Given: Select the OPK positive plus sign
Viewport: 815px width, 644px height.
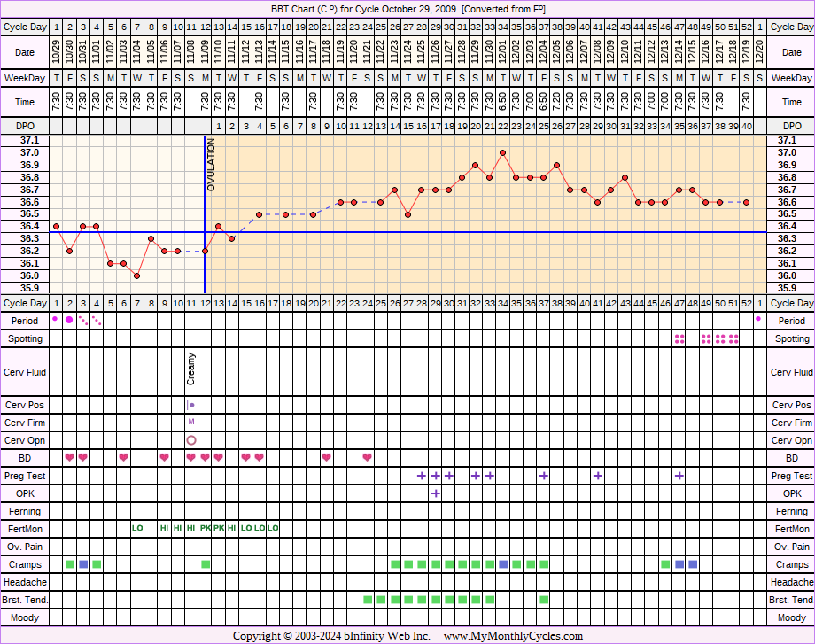Looking at the screenshot, I should [435, 493].
